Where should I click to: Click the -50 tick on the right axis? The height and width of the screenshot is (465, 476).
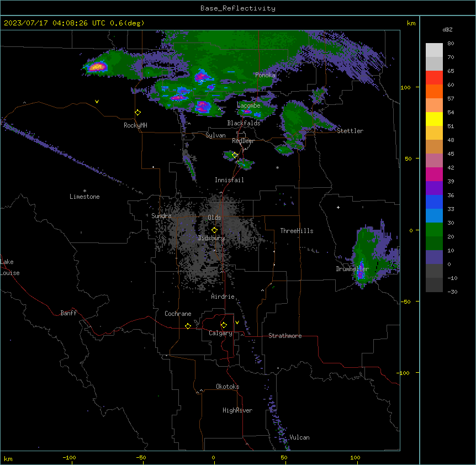[x=405, y=302]
